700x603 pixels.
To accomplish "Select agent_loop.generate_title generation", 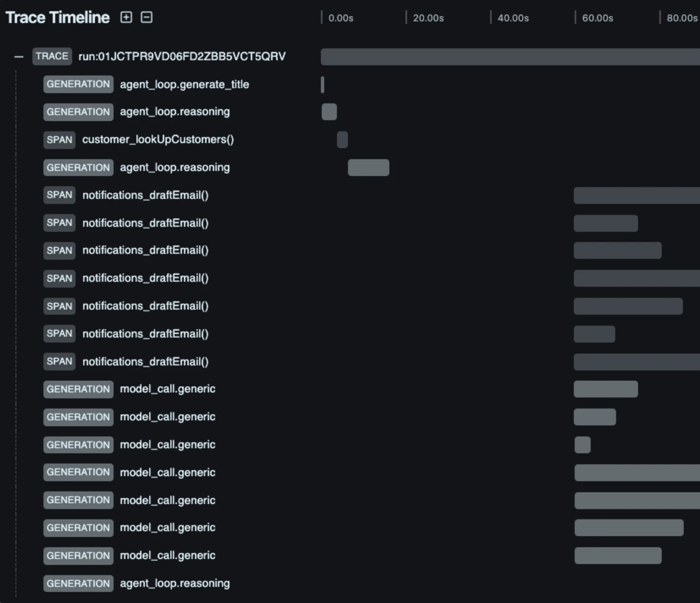I will (184, 84).
